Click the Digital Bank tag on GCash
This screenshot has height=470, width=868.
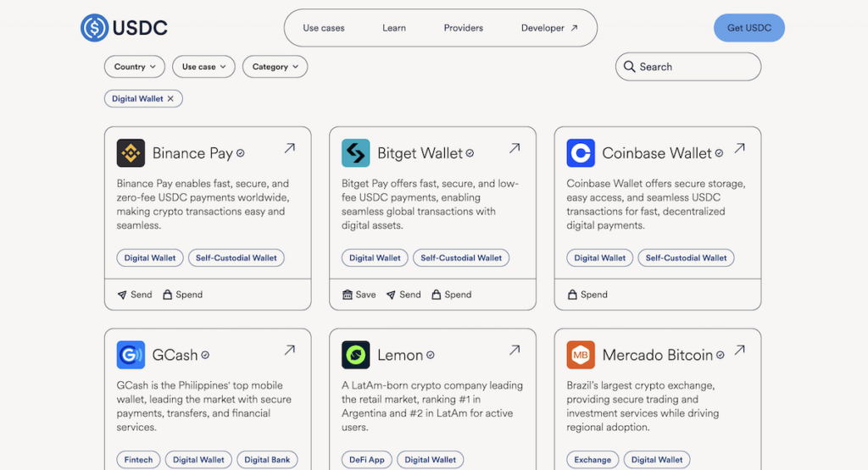[x=267, y=460]
